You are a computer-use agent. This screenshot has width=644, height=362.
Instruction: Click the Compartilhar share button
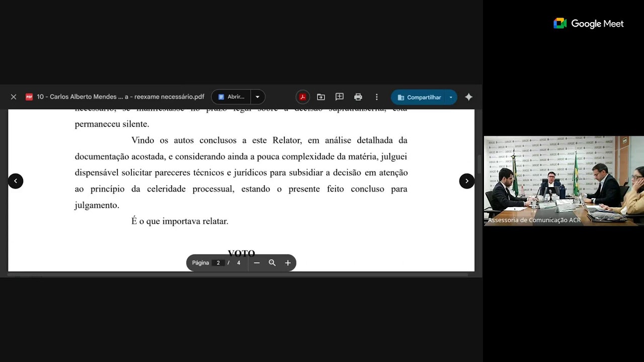419,97
